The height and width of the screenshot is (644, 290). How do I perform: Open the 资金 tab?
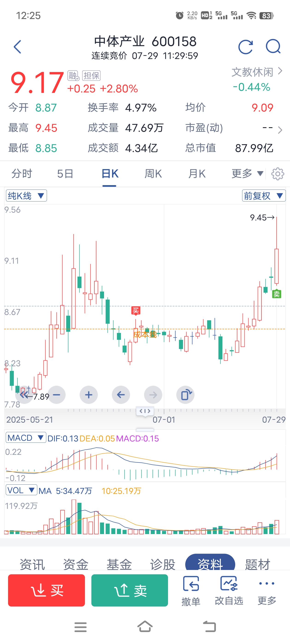[75, 564]
